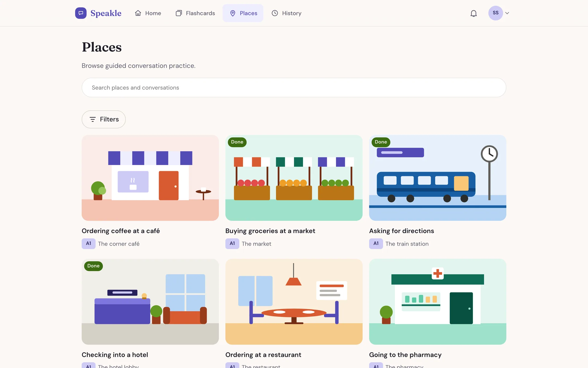The image size is (588, 368).
Task: Click the 'Browse guided conversation practice.' subtitle
Action: pyautogui.click(x=139, y=66)
